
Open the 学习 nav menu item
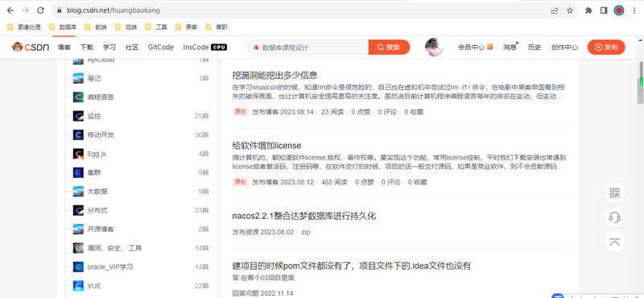[x=109, y=48]
